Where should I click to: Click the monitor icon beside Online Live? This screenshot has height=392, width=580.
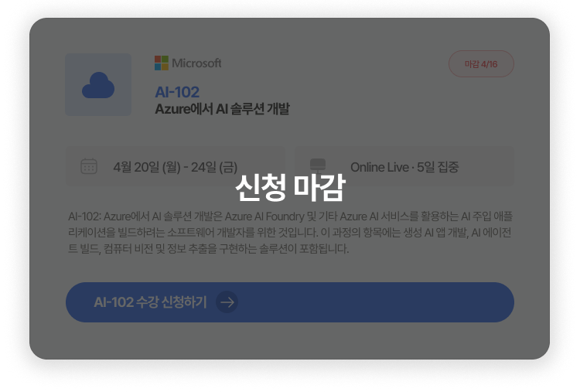[318, 166]
